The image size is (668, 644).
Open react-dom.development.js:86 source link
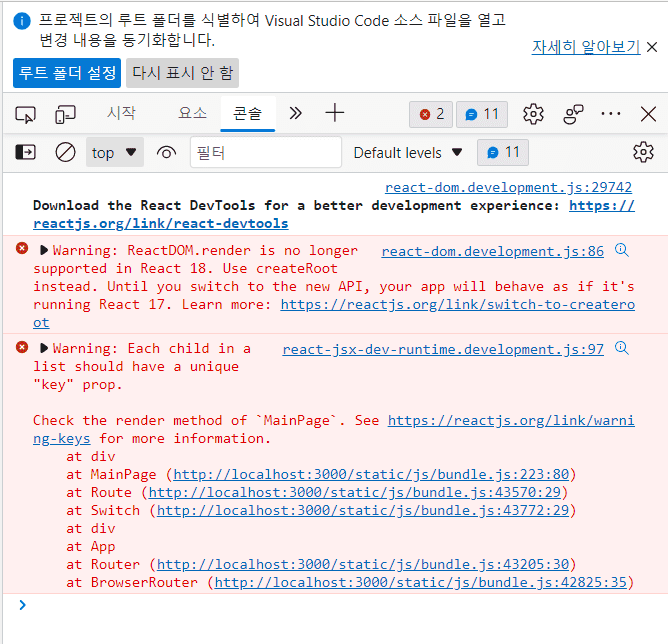click(x=492, y=251)
